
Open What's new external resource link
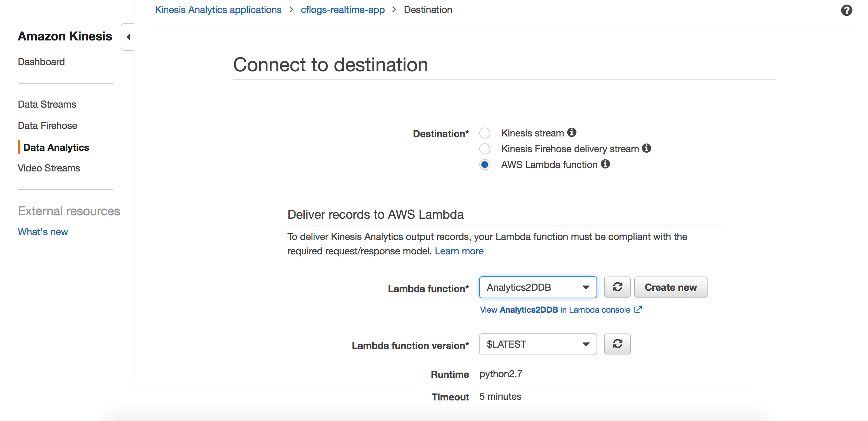43,232
